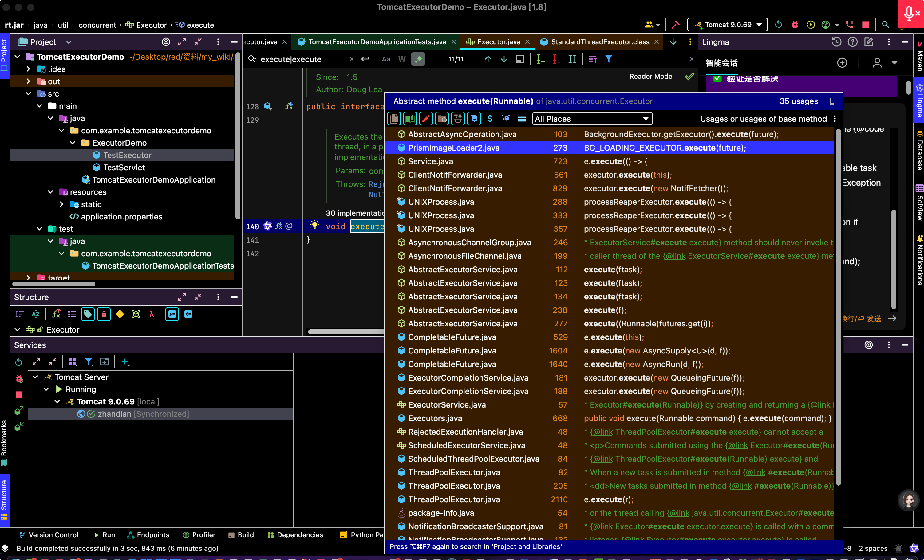Go to previous search occurrence arrow

click(488, 59)
